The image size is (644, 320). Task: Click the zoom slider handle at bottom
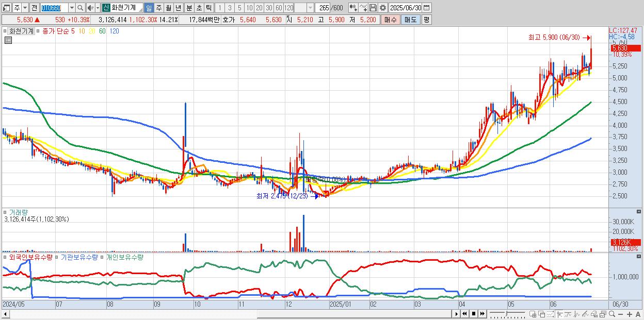506,313
